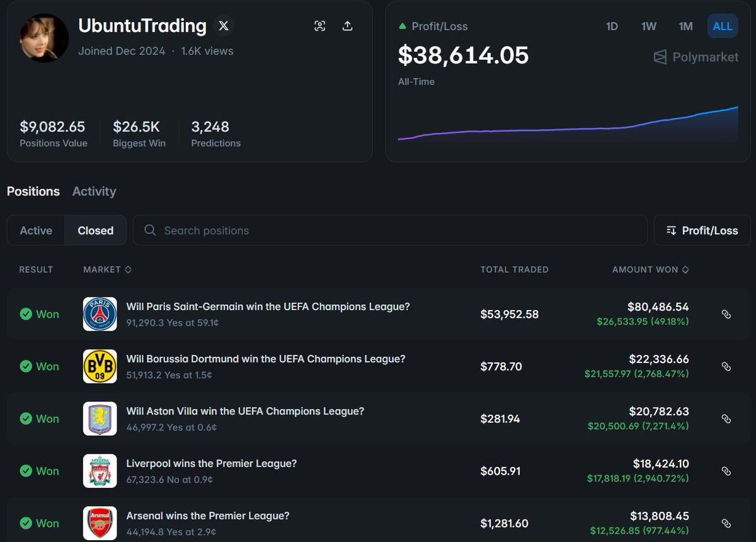Click the RESULT column header
Screen dimensions: 756x542
click(36, 270)
